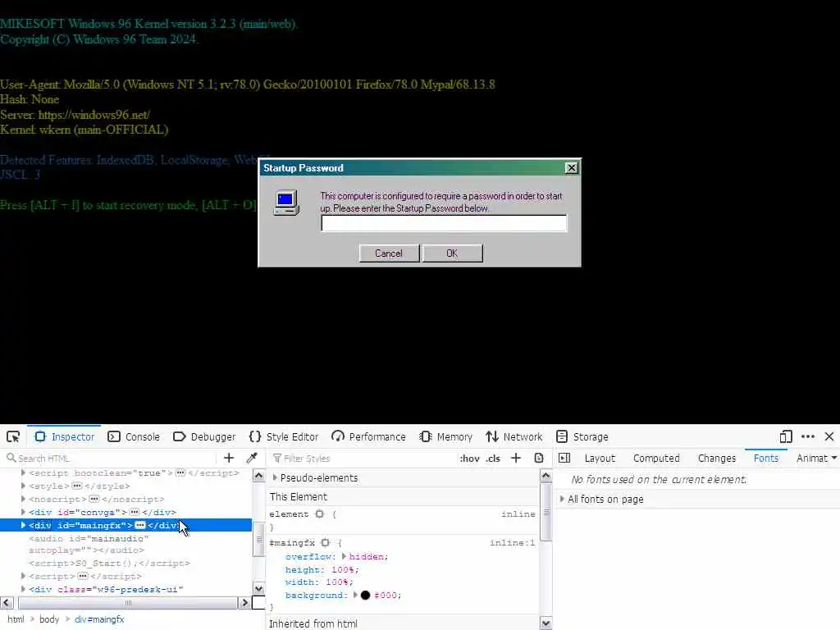This screenshot has height=630, width=840.
Task: Add a new CSS rule
Action: [x=516, y=458]
